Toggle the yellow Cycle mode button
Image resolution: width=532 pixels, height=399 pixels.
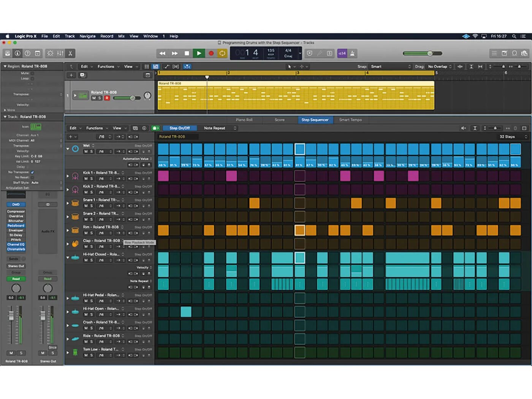click(x=222, y=53)
